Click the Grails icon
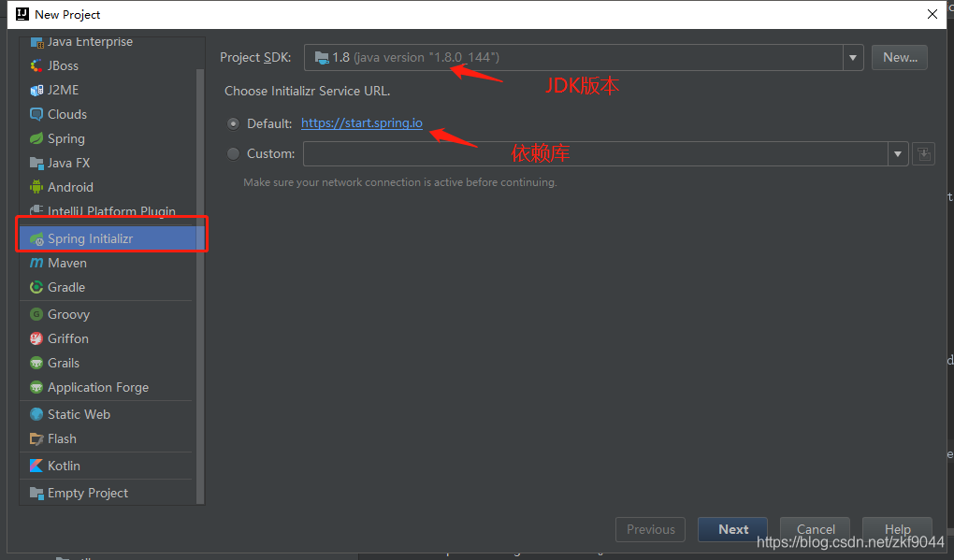 (36, 363)
